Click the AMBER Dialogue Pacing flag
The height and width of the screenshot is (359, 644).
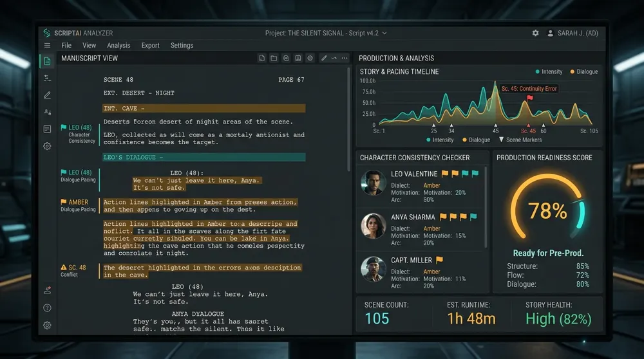point(64,202)
